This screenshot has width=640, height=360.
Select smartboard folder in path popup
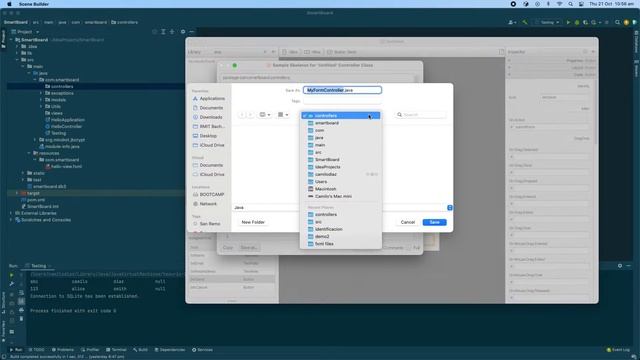[x=340, y=123]
